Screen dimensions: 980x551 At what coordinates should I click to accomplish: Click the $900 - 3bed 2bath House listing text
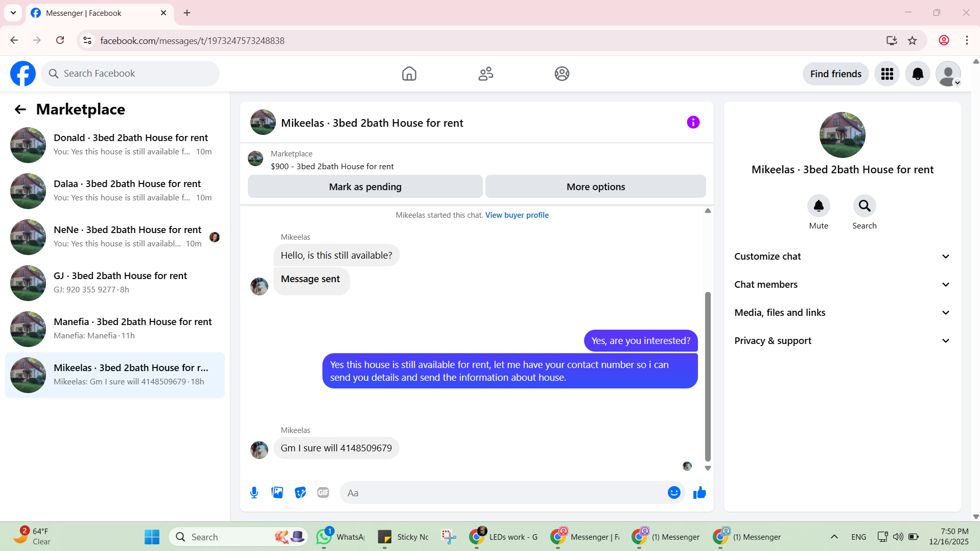tap(332, 167)
